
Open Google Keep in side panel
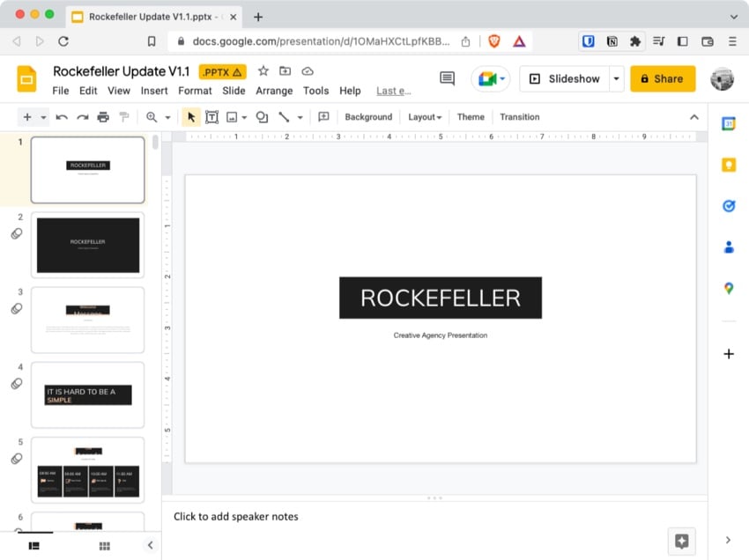(729, 165)
